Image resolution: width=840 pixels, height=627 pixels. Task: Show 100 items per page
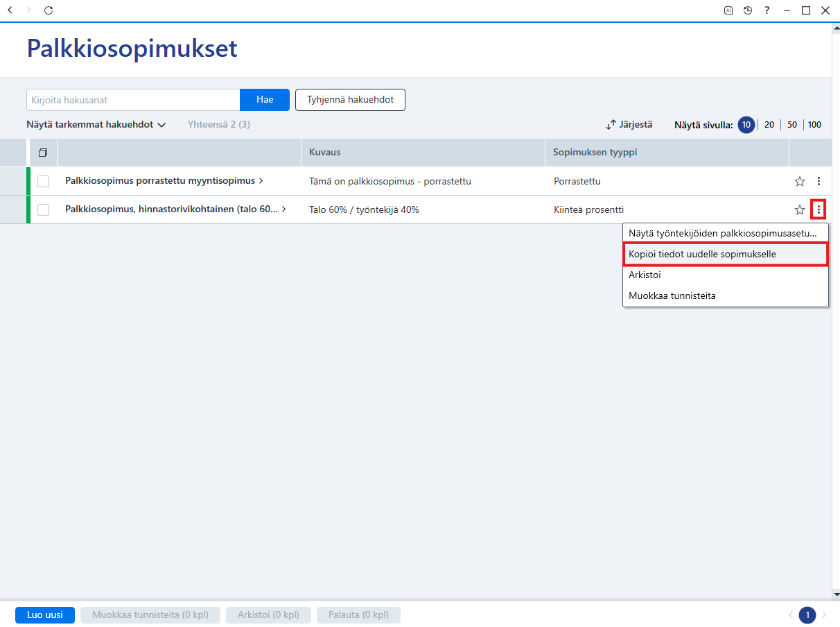point(815,125)
